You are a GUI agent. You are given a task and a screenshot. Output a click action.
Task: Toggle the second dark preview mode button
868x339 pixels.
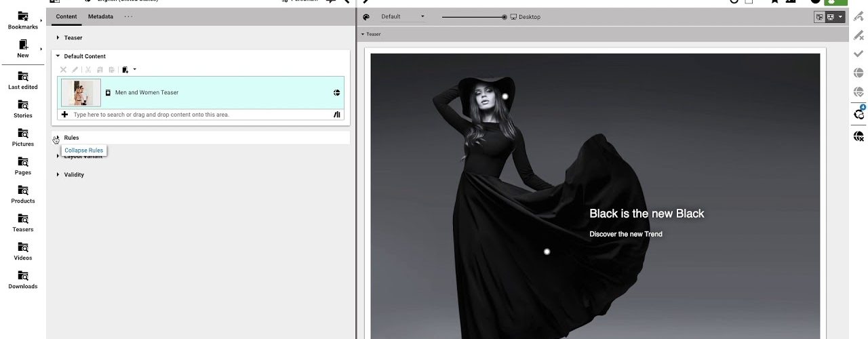pyautogui.click(x=830, y=17)
